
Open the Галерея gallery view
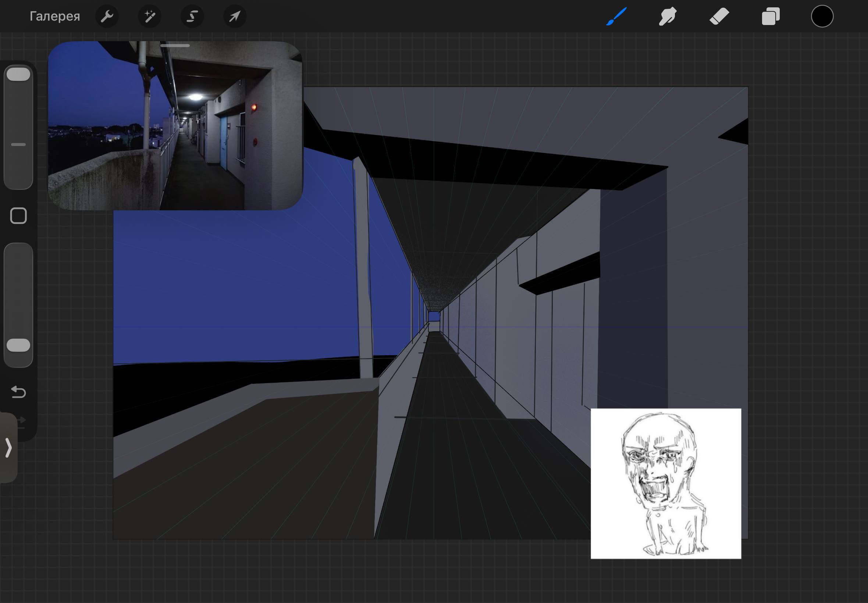[x=55, y=16]
